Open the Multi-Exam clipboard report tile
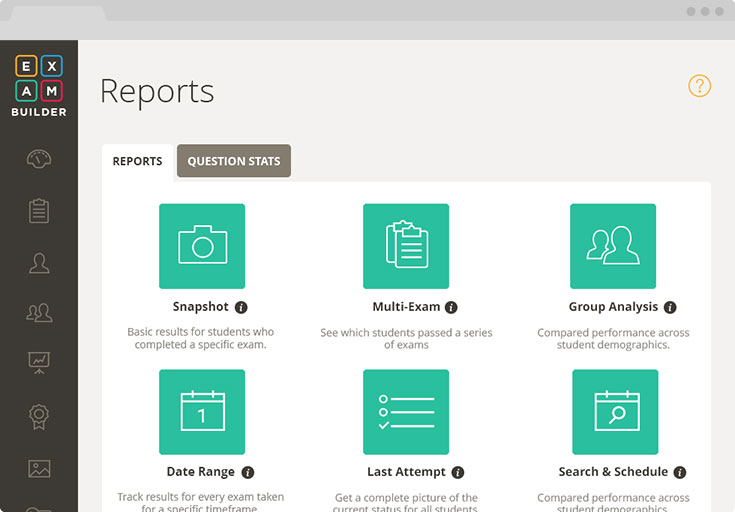The height and width of the screenshot is (512, 735). (406, 246)
